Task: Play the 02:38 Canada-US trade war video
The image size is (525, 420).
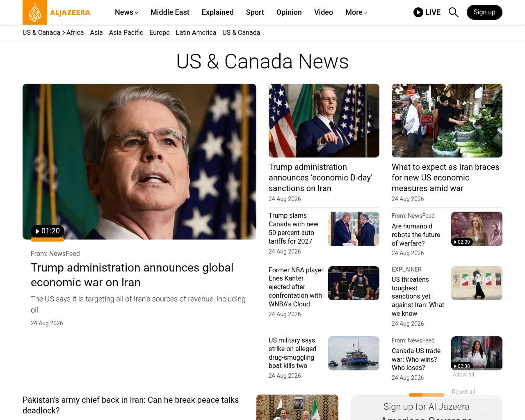Action: click(x=461, y=366)
